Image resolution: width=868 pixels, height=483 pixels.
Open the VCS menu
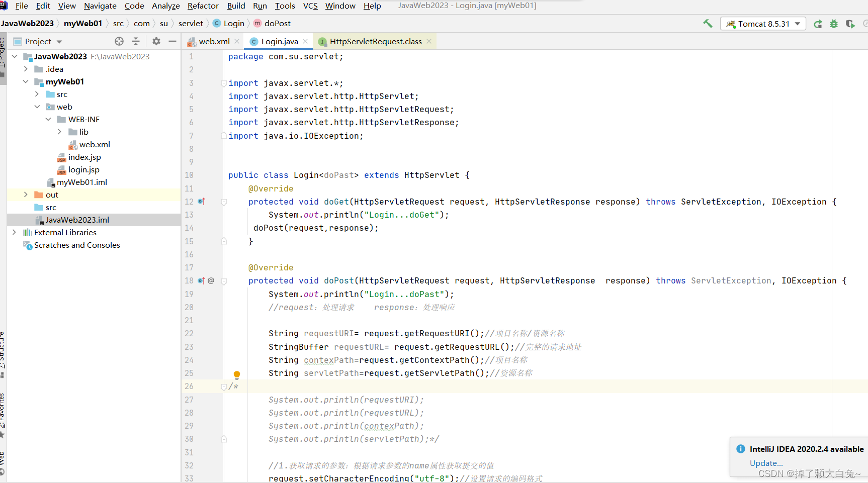(x=310, y=6)
